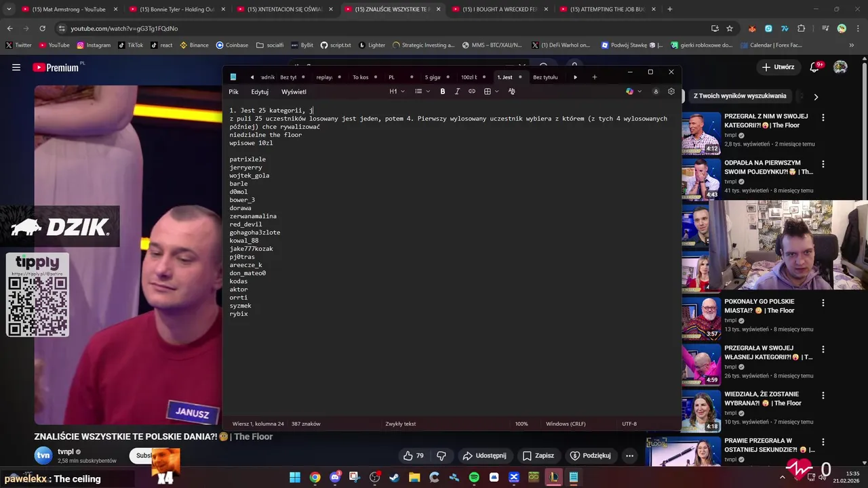Change Windows (CRLF) line ending setting
The height and width of the screenshot is (488, 868).
click(x=566, y=424)
